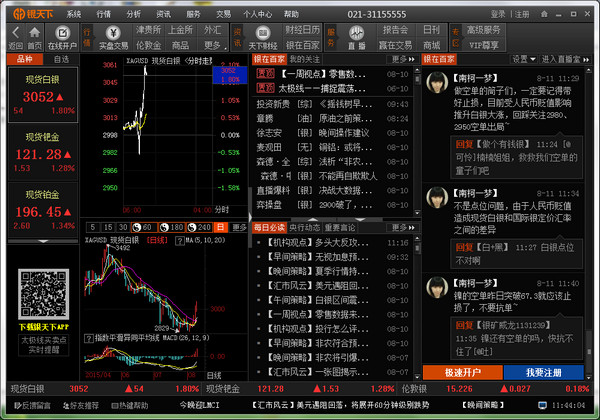
Task: Select the 5 minute timeframe
Action: click(x=93, y=227)
